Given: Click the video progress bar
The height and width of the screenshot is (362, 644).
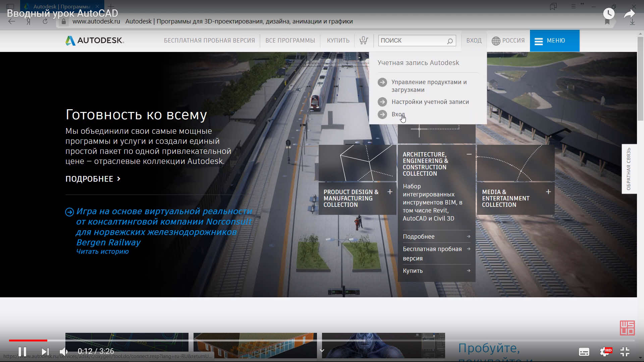Looking at the screenshot, I should [322, 341].
